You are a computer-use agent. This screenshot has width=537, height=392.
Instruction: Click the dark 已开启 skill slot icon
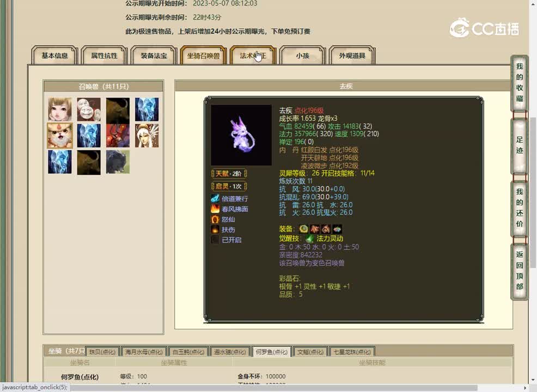pyautogui.click(x=215, y=240)
